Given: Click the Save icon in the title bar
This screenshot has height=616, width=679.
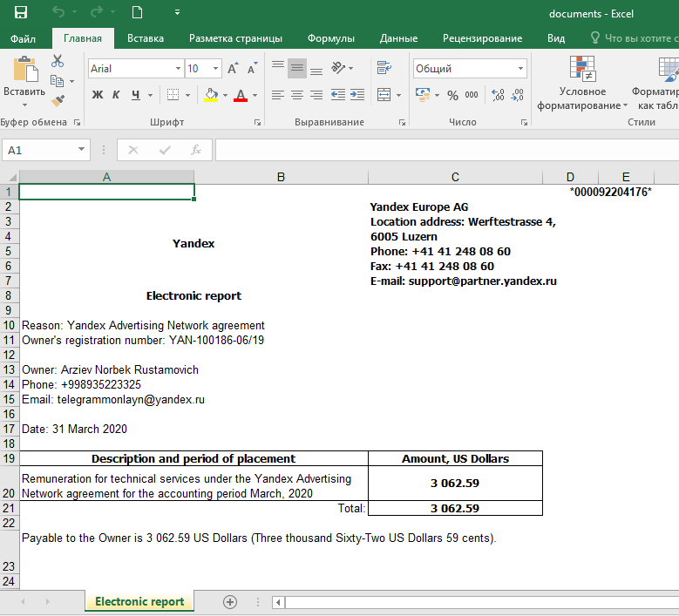Looking at the screenshot, I should (x=21, y=13).
